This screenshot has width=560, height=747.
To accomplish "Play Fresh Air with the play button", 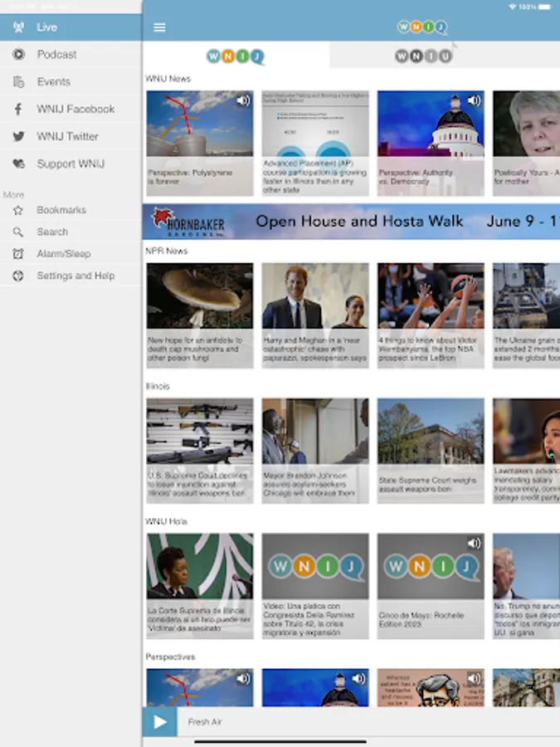I will 159,722.
